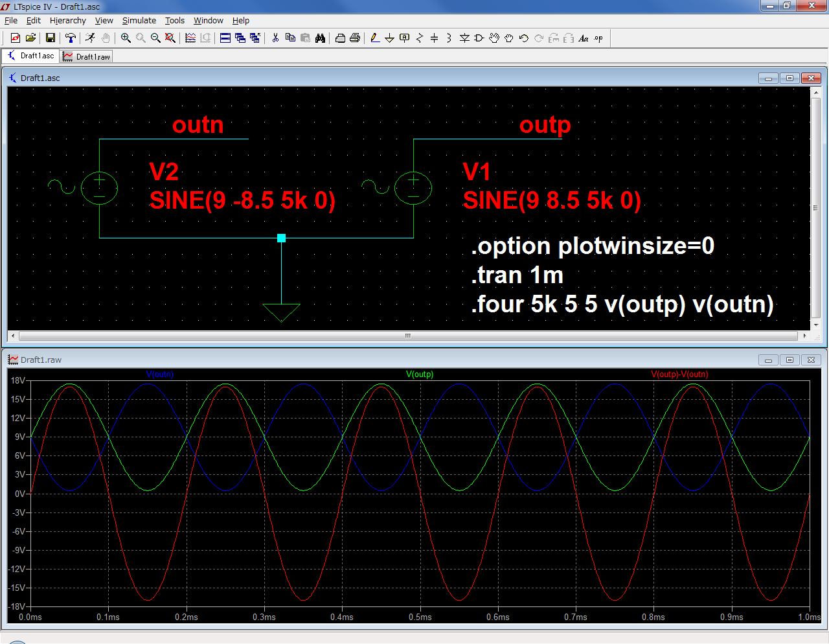This screenshot has height=644, width=829.
Task: Place an inductor component
Action: pos(449,38)
